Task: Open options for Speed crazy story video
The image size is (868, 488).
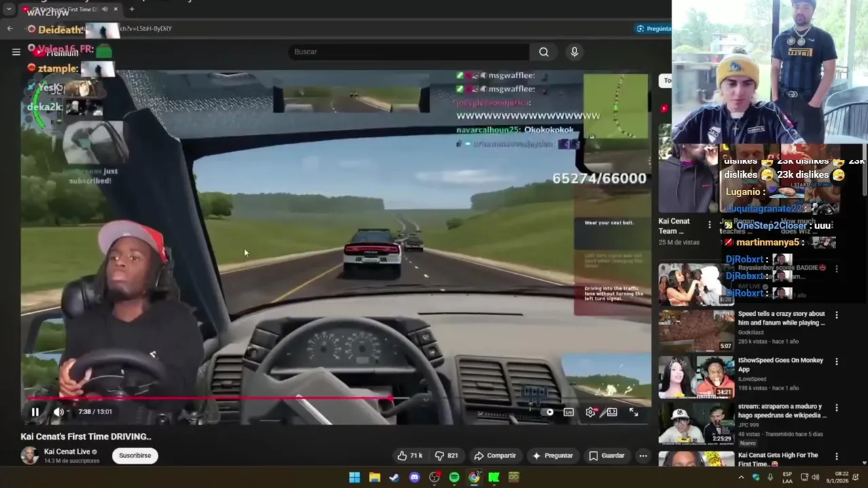Action: (x=836, y=315)
